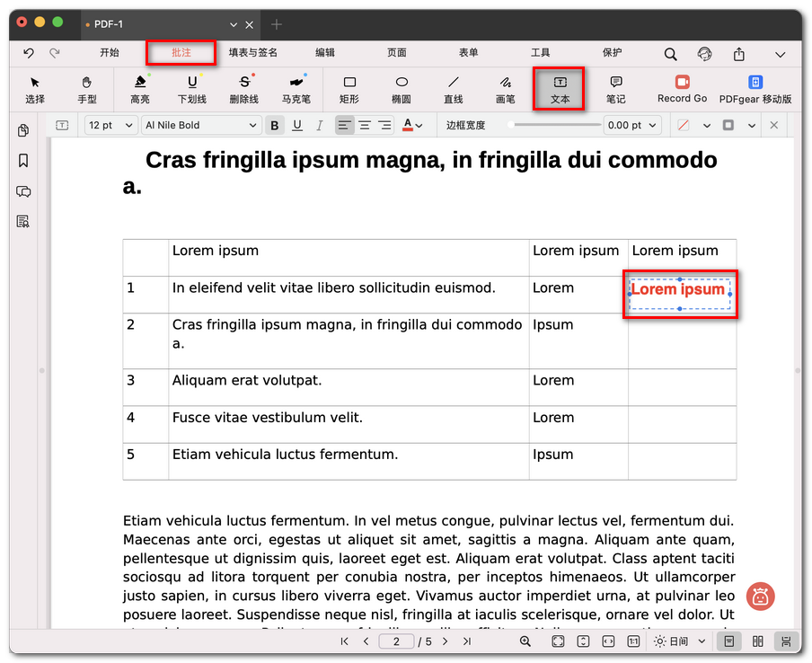The height and width of the screenshot is (663, 812).
Task: Switch to the 填表与签名 tab
Action: coord(253,53)
